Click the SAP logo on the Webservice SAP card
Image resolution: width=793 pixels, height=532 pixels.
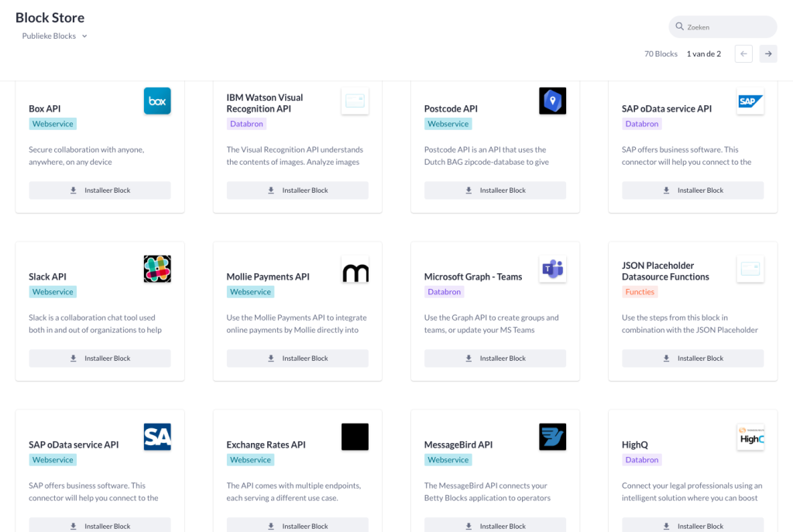click(157, 437)
